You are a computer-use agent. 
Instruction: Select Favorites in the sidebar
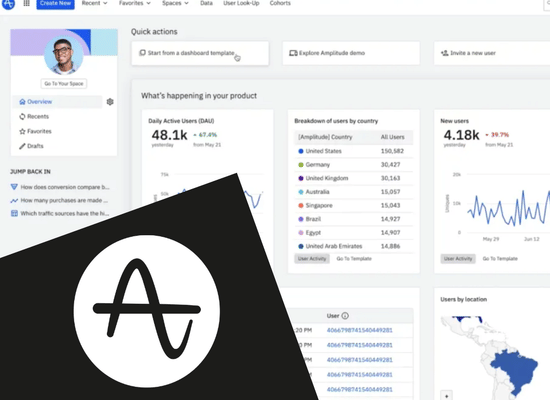click(39, 131)
